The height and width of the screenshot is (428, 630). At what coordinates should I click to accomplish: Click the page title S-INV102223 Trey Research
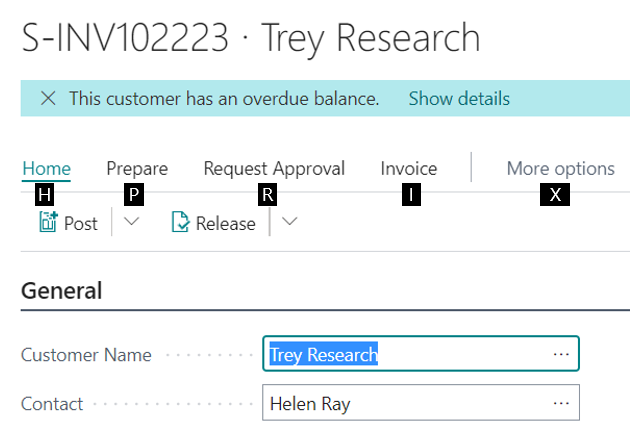(x=251, y=38)
